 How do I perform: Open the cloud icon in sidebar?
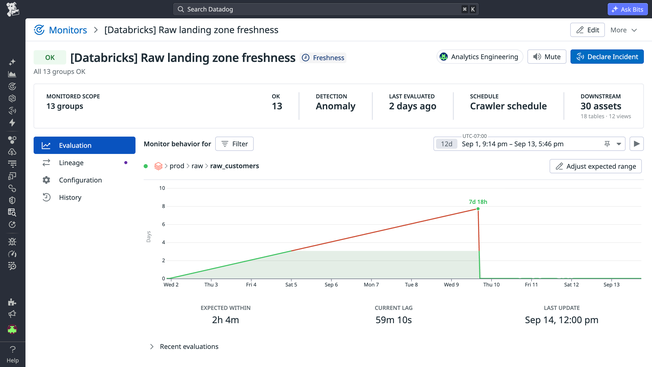coord(12,152)
